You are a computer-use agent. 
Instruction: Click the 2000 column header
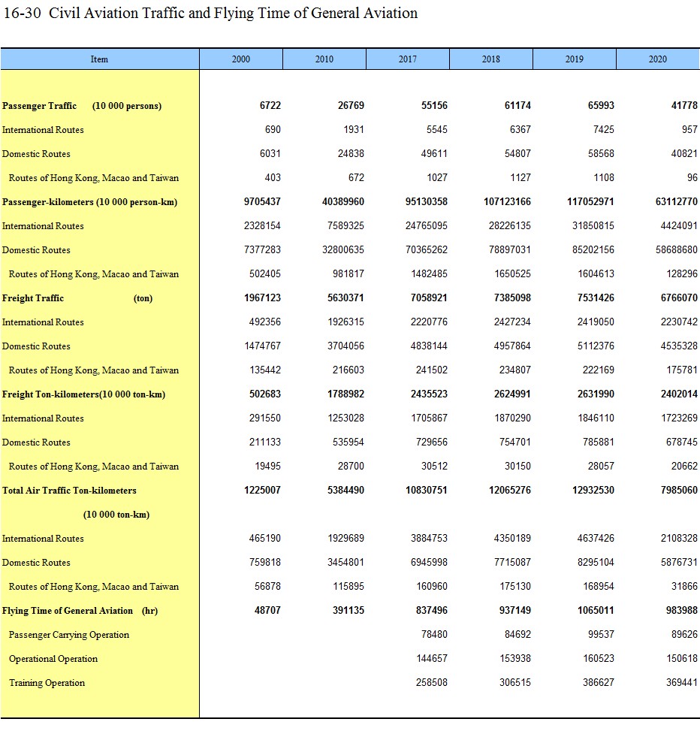coord(241,59)
